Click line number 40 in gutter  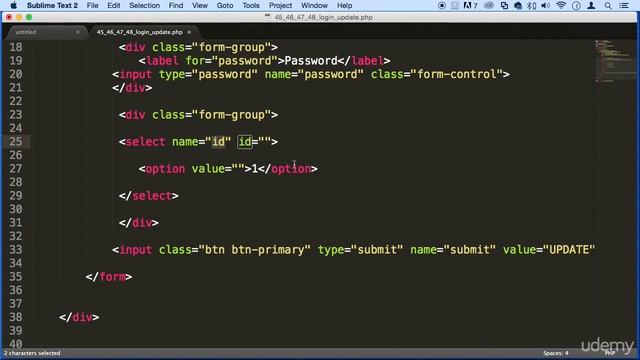[16, 343]
